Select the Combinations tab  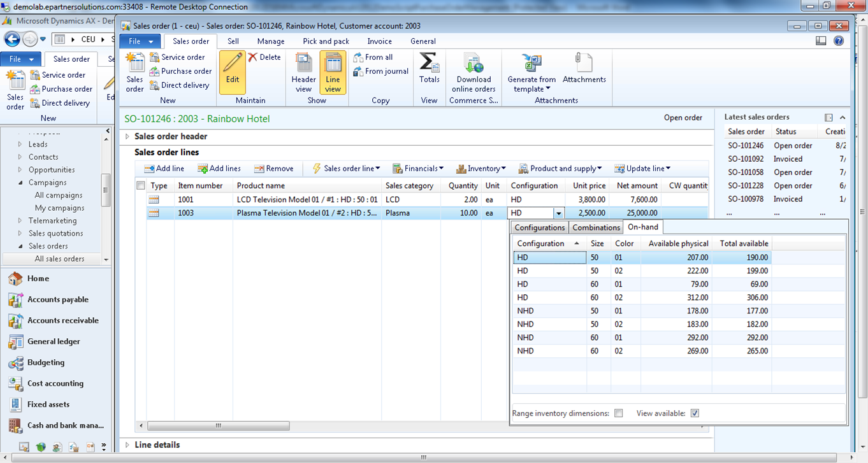click(596, 227)
